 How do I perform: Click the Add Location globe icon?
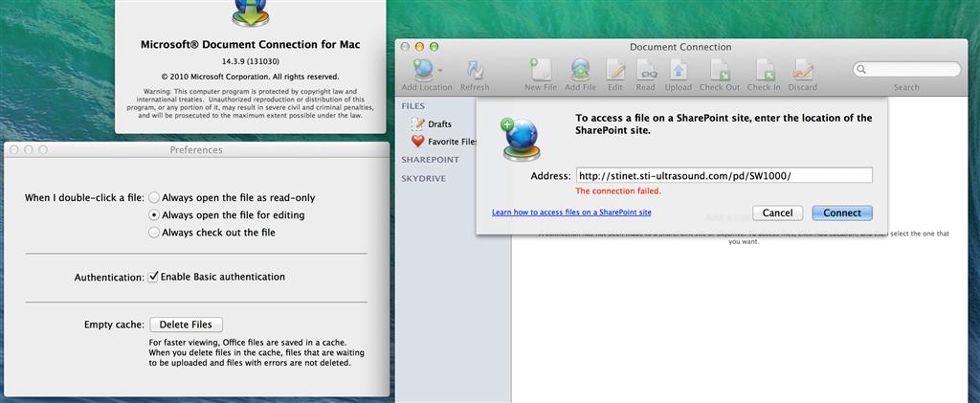[423, 69]
